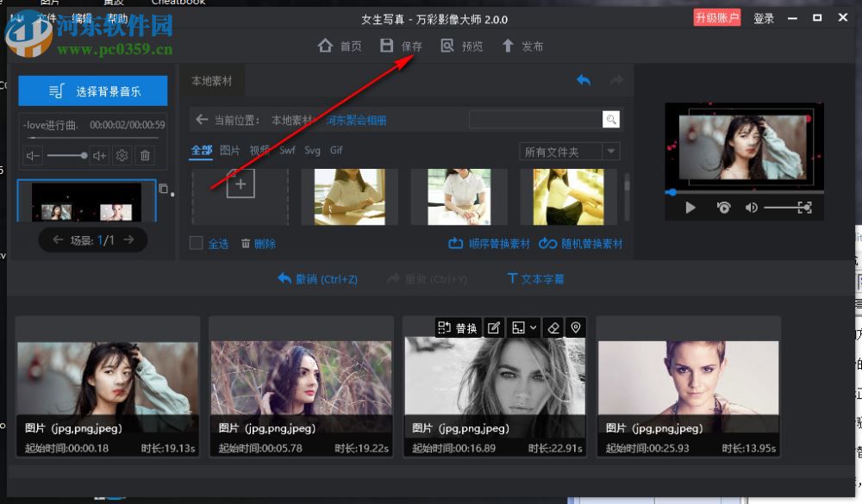
Task: Go to next scene with the right arrow
Action: coord(128,241)
